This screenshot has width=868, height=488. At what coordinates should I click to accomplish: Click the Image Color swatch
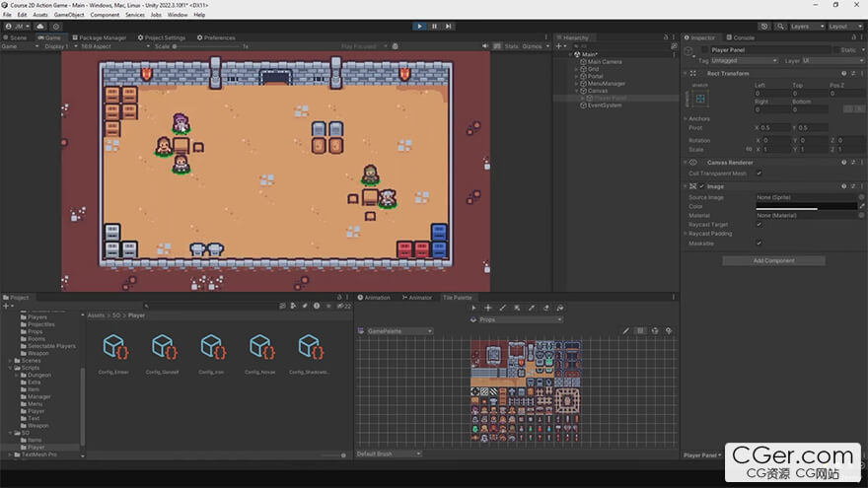[x=806, y=206]
